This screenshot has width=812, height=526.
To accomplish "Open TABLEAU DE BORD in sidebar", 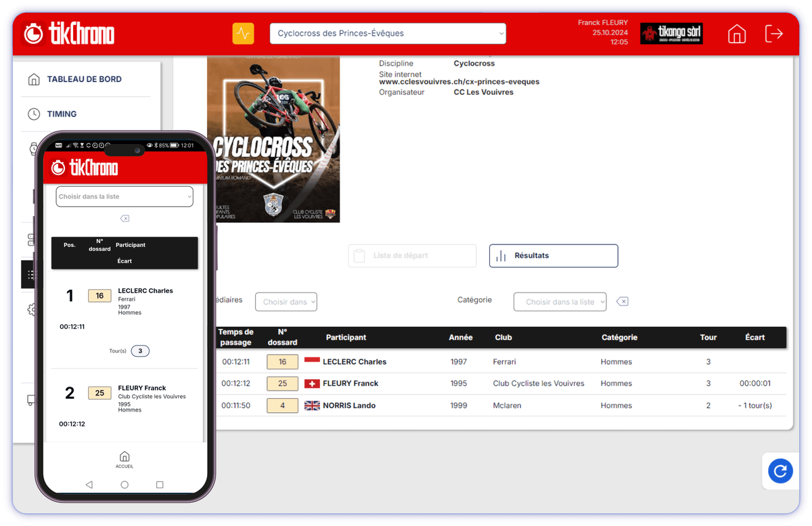I will [85, 79].
